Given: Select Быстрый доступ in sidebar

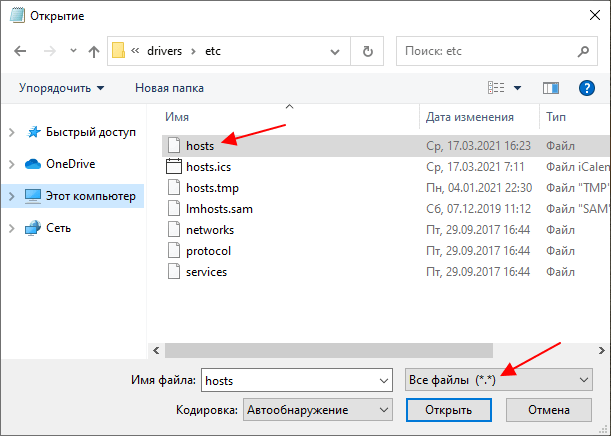Looking at the screenshot, I should point(91,132).
